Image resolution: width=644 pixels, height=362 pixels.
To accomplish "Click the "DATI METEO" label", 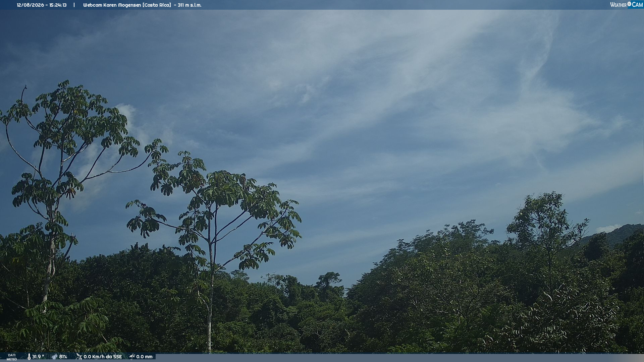I will 12,357.
